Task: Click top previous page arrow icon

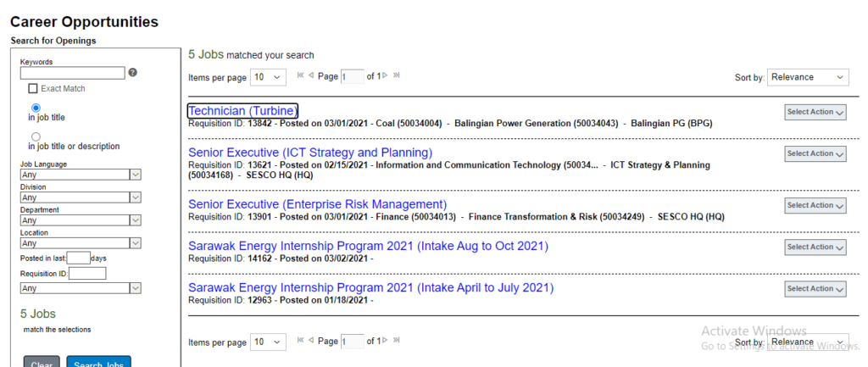Action: click(x=311, y=76)
